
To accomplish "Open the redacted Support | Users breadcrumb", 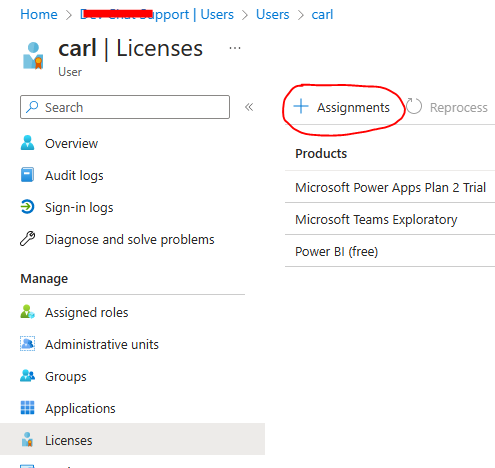I will coord(157,14).
